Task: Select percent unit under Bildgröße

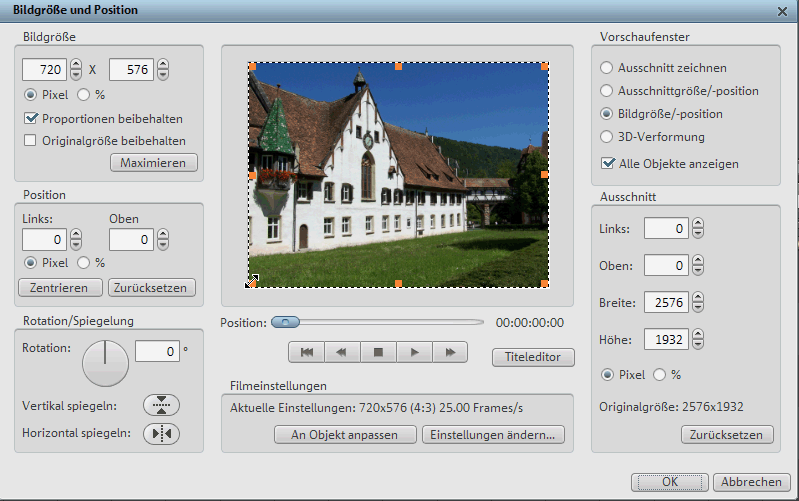Action: coord(84,95)
